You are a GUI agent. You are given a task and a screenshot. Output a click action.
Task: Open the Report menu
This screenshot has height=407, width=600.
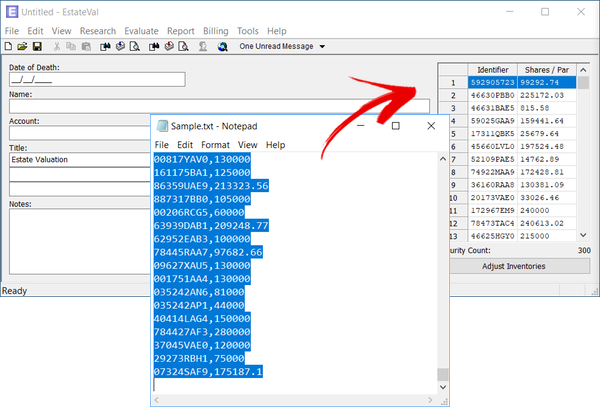click(x=181, y=31)
